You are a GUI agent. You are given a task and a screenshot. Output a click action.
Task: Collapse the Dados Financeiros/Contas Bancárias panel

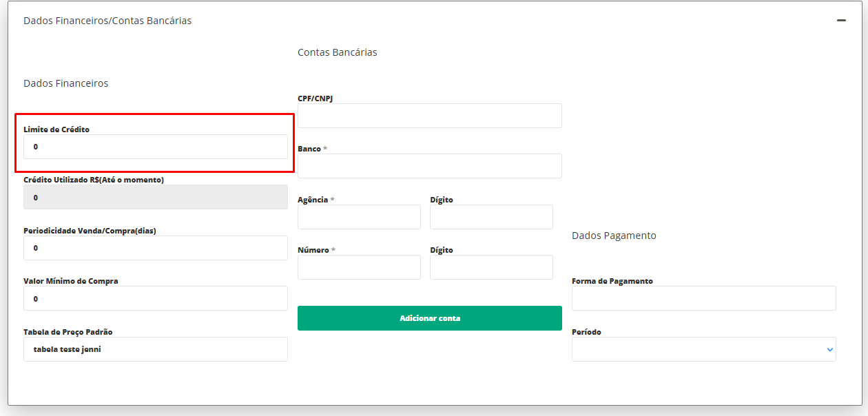click(841, 21)
